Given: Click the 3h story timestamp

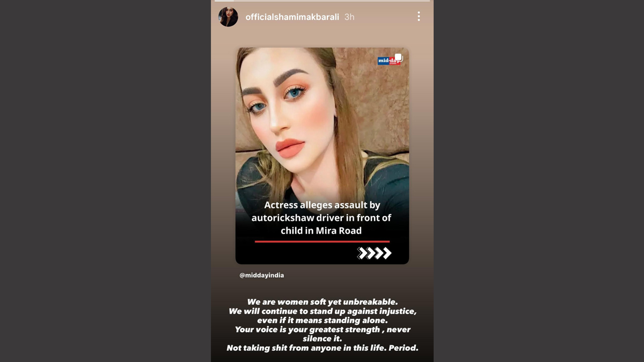Looking at the screenshot, I should (x=349, y=17).
